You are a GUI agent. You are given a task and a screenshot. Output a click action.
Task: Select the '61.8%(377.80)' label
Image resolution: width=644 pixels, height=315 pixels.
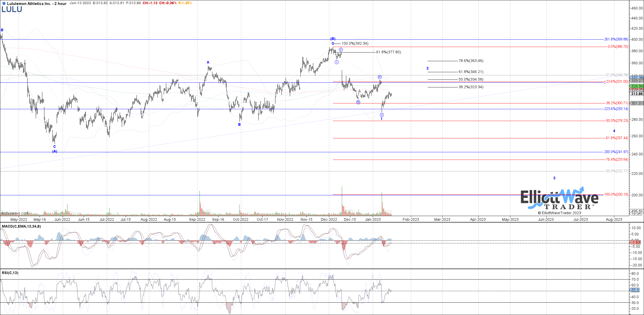coord(389,52)
